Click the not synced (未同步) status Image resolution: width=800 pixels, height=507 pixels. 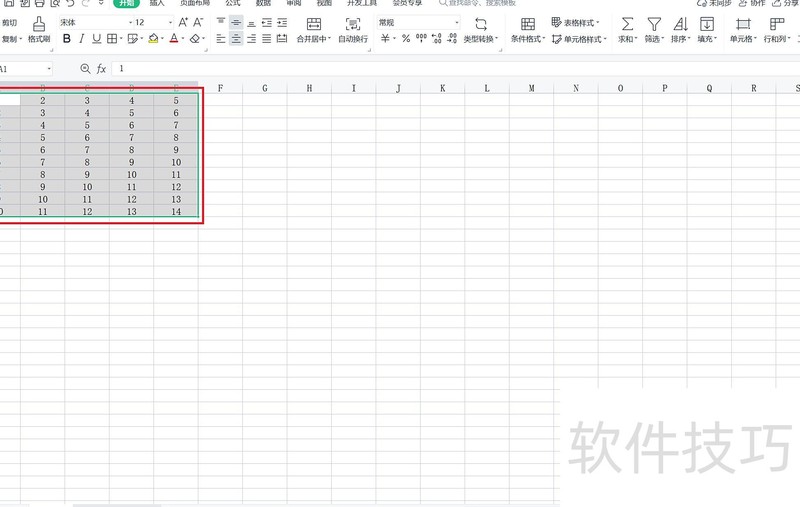click(714, 3)
